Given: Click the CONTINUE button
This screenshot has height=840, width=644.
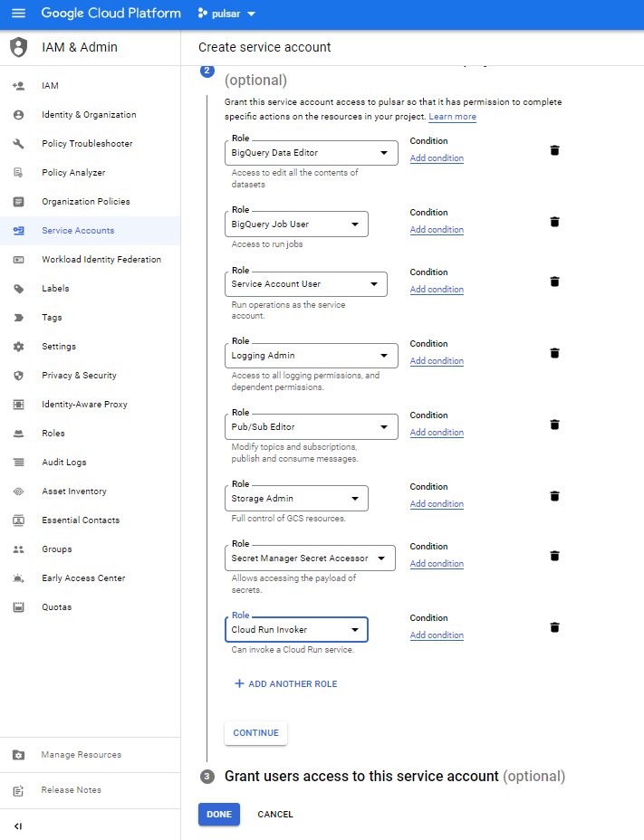Looking at the screenshot, I should click(x=255, y=733).
